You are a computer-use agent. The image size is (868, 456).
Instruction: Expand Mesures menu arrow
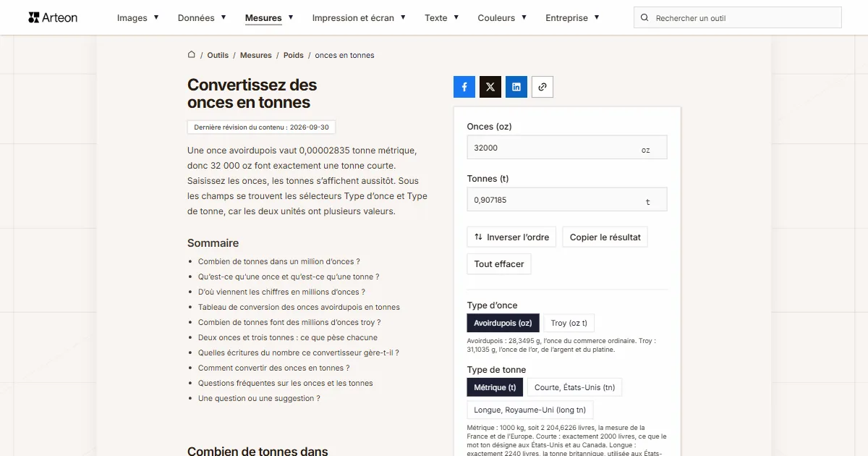[x=291, y=17]
